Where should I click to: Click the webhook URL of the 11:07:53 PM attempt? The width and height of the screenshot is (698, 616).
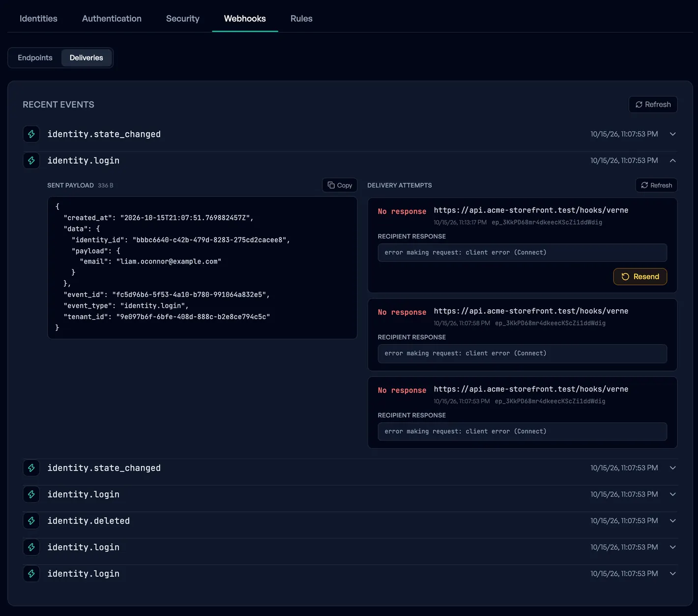pos(531,389)
